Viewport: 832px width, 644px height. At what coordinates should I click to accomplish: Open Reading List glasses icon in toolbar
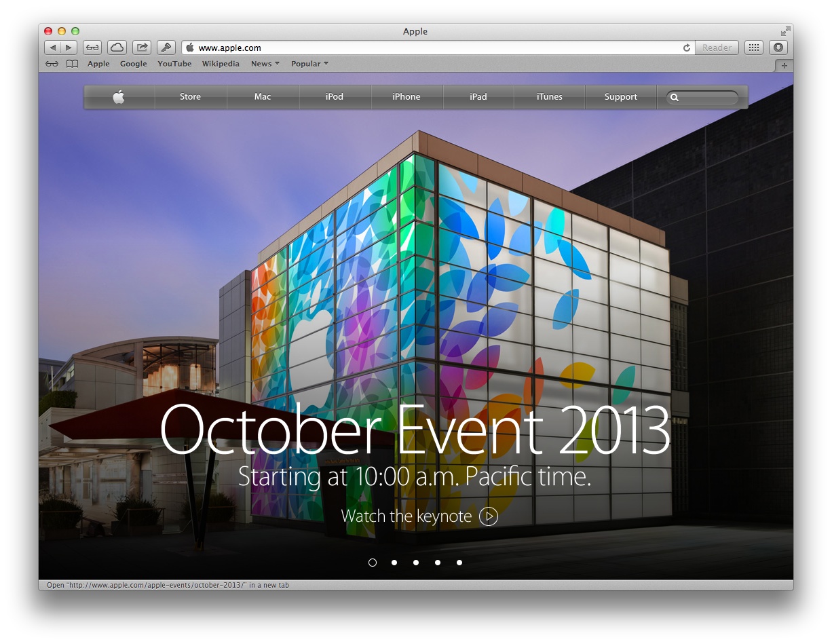pos(92,48)
